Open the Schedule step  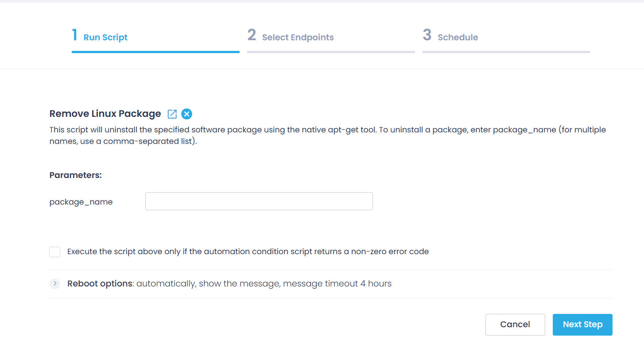click(458, 37)
